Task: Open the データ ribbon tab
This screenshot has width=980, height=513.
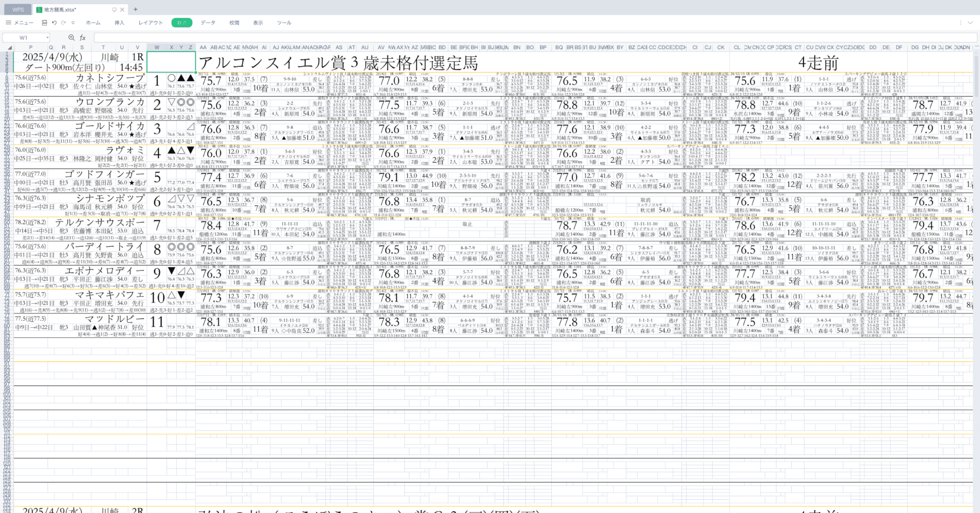Action: 208,22
